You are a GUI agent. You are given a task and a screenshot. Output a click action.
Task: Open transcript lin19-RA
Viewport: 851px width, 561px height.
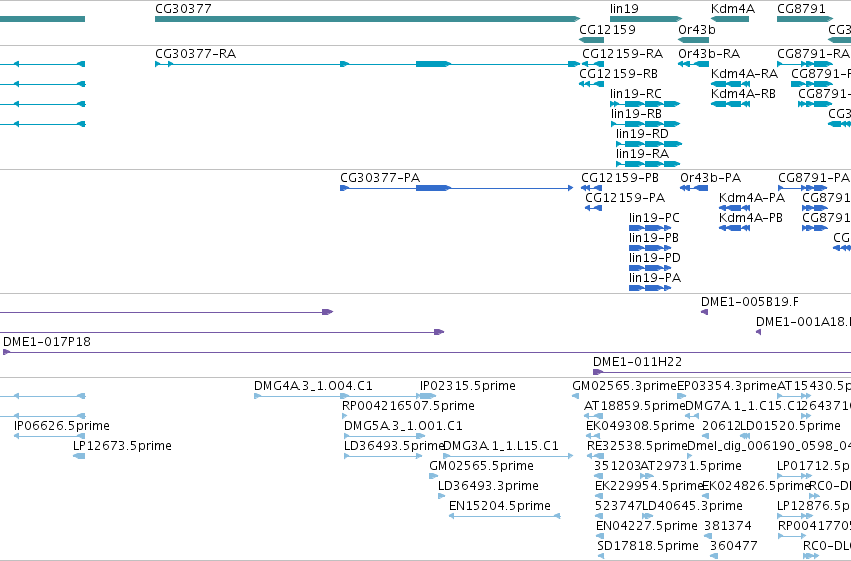click(642, 154)
